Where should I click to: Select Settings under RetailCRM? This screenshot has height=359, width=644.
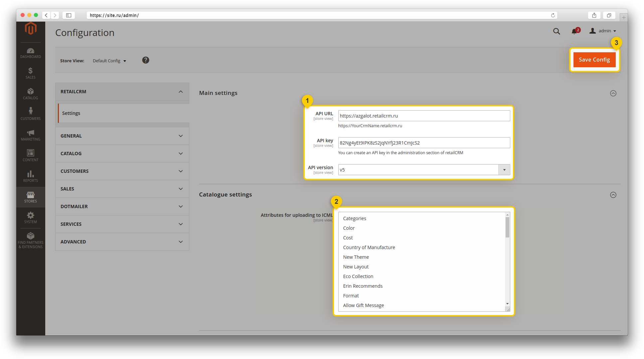(x=123, y=113)
